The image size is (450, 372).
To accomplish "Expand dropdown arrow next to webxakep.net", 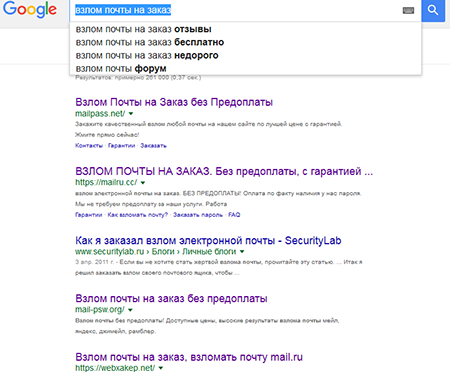I will [161, 368].
